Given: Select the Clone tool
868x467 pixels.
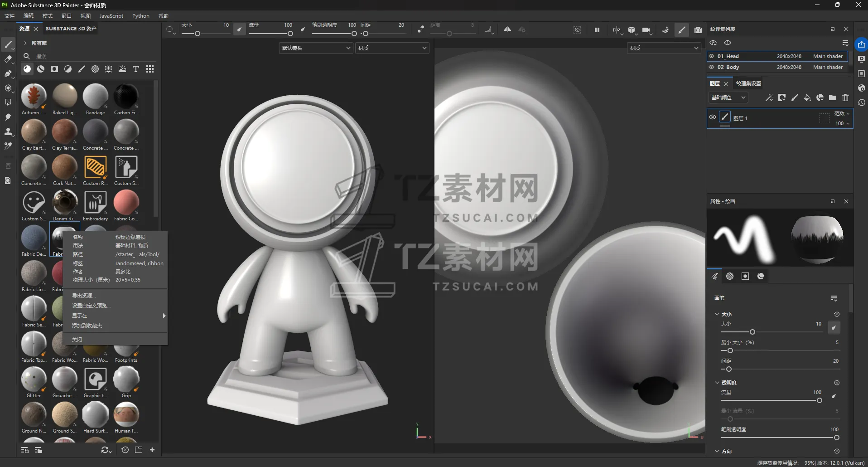Looking at the screenshot, I should point(8,131).
